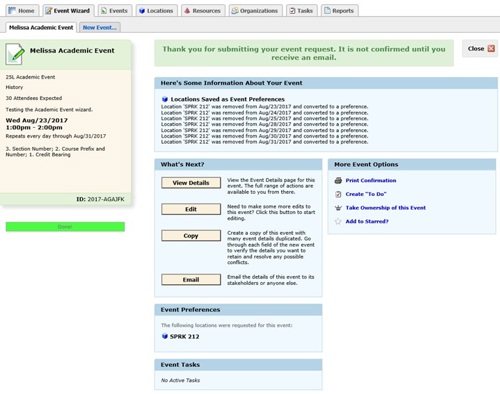Click the thank you confirmation banner
This screenshot has height=394, width=500.
point(304,53)
